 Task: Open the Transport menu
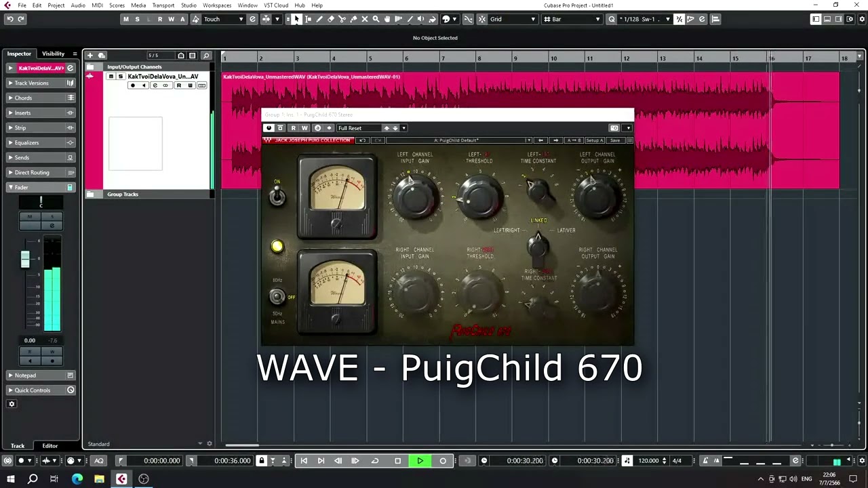click(x=163, y=5)
